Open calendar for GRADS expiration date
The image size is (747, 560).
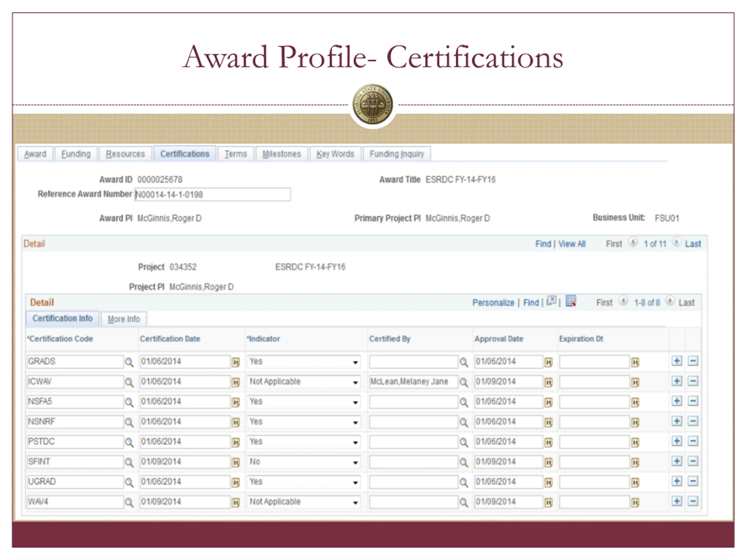635,362
